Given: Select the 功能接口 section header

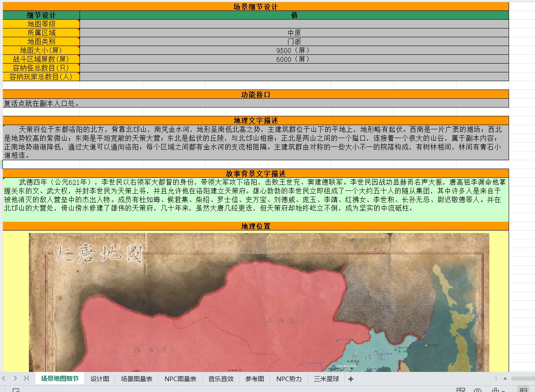Looking at the screenshot, I should click(x=256, y=94).
